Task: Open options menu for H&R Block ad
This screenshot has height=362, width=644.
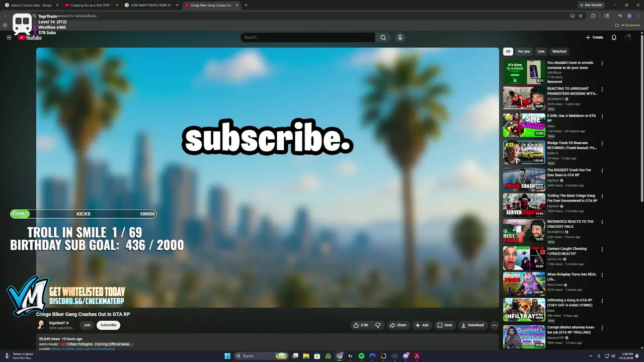Action: pos(602,63)
